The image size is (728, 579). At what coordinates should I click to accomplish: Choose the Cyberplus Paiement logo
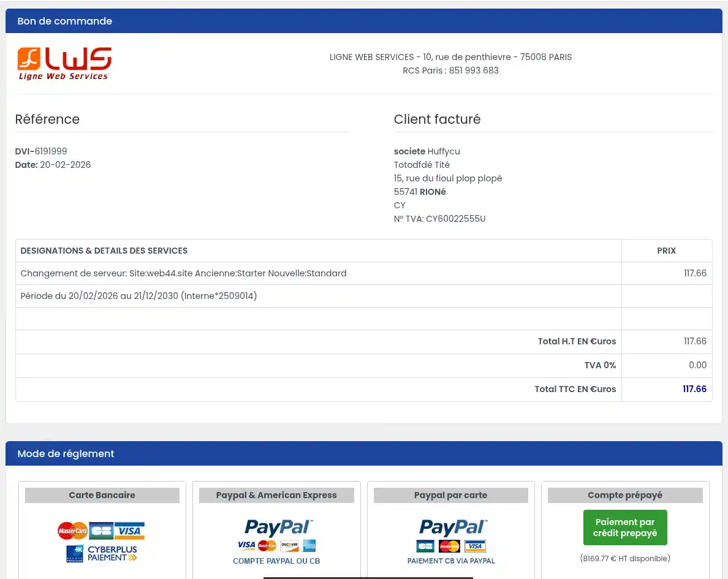pyautogui.click(x=102, y=553)
